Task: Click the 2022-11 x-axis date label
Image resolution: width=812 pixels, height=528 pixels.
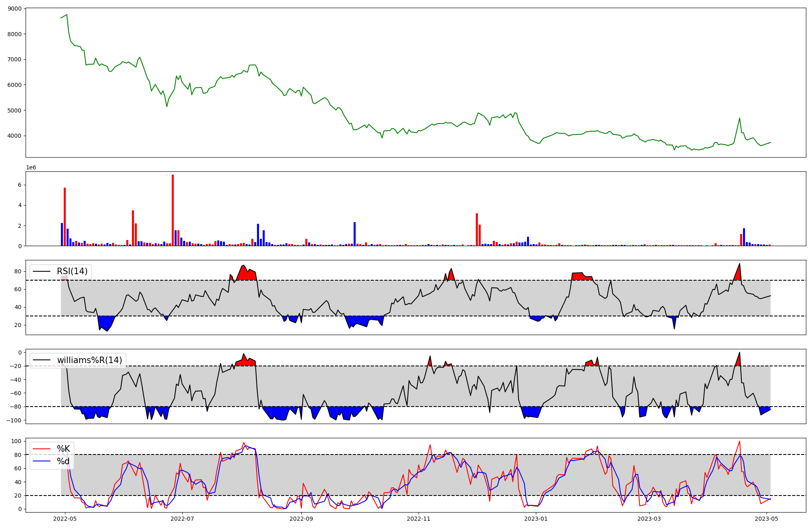Action: click(419, 519)
